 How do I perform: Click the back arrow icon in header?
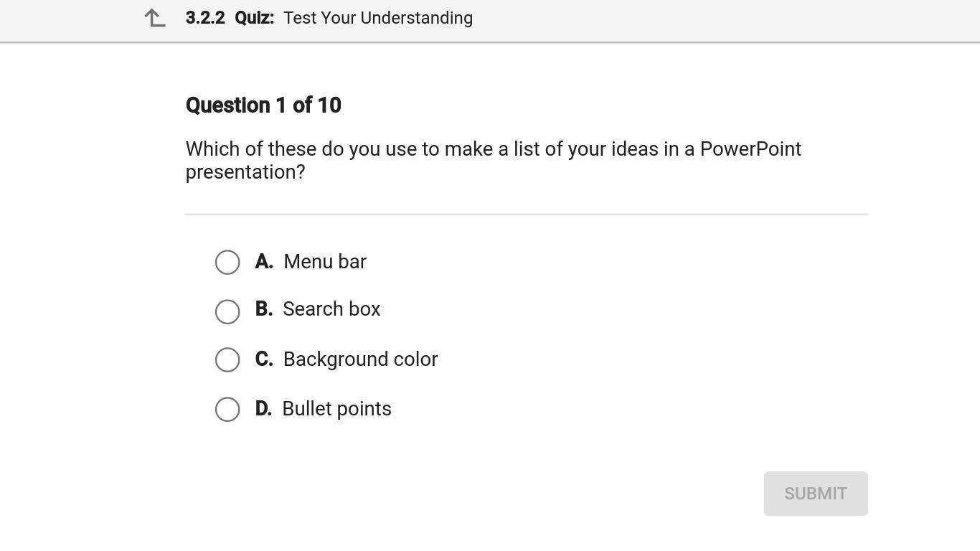click(x=155, y=18)
